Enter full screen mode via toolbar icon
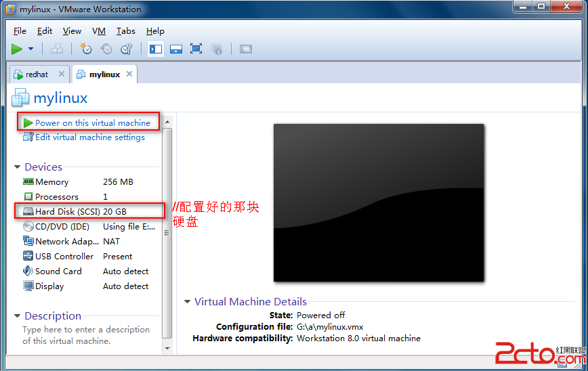The width and height of the screenshot is (588, 371). (196, 49)
